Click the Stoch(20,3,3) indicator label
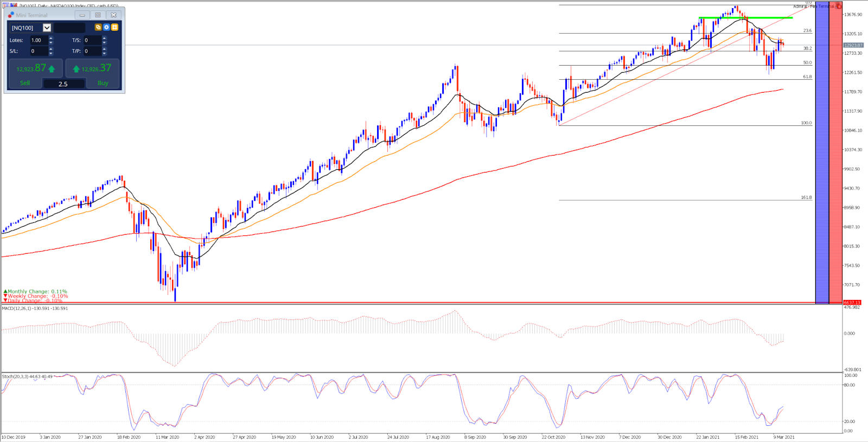This screenshot has width=868, height=442. (27, 376)
